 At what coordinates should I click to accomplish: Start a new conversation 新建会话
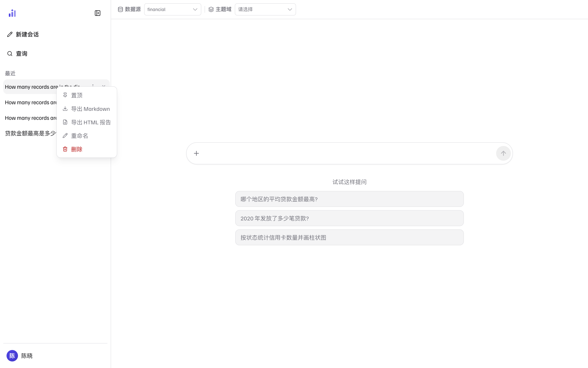[x=23, y=34]
